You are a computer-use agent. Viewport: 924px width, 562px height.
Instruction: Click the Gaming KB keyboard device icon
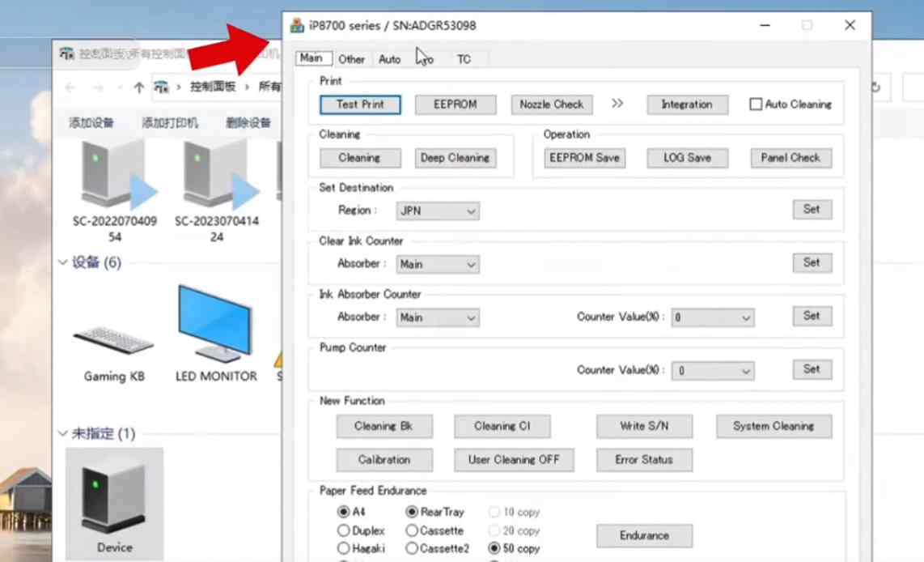pos(115,339)
